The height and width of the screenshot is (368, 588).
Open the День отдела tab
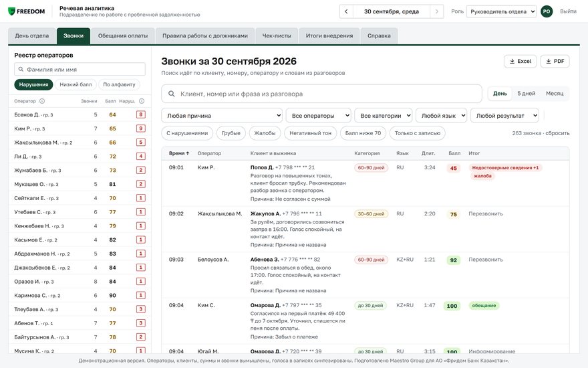tap(32, 35)
